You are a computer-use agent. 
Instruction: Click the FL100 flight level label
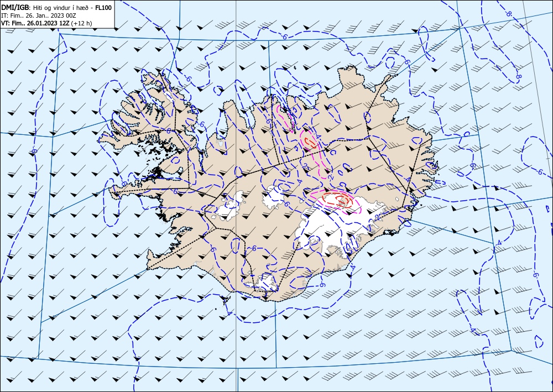tap(104, 8)
